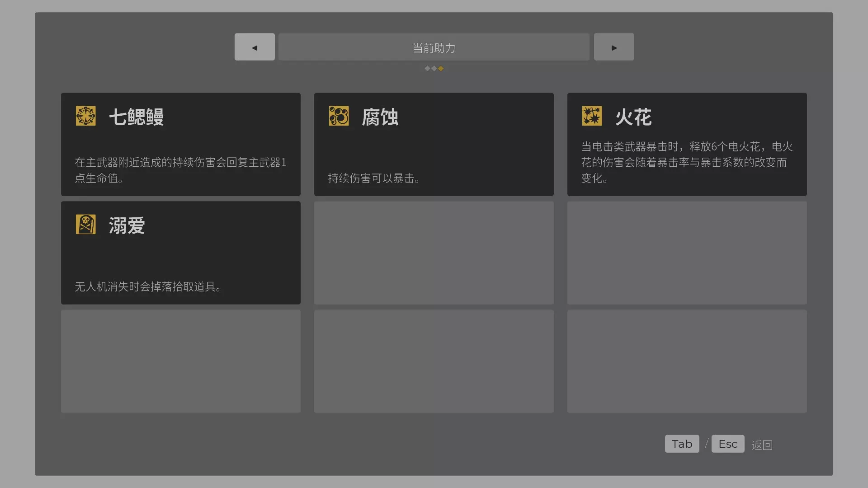Select the middle page indicator dot

pos(434,69)
